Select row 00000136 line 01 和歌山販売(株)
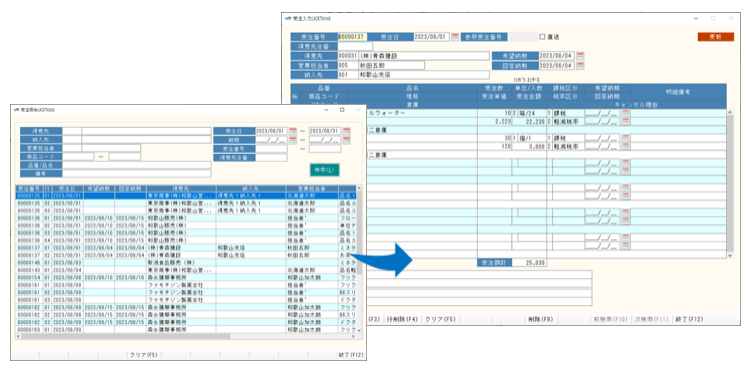The width and height of the screenshot is (750, 375). 187,218
